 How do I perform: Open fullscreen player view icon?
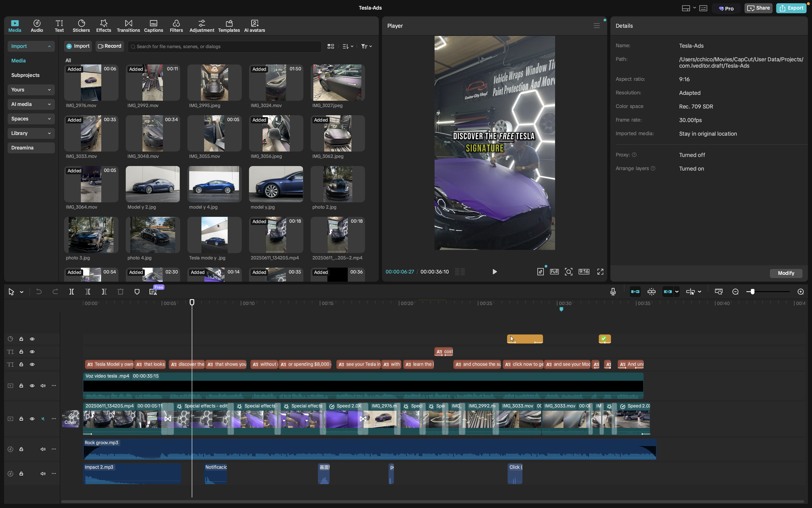[600, 271]
